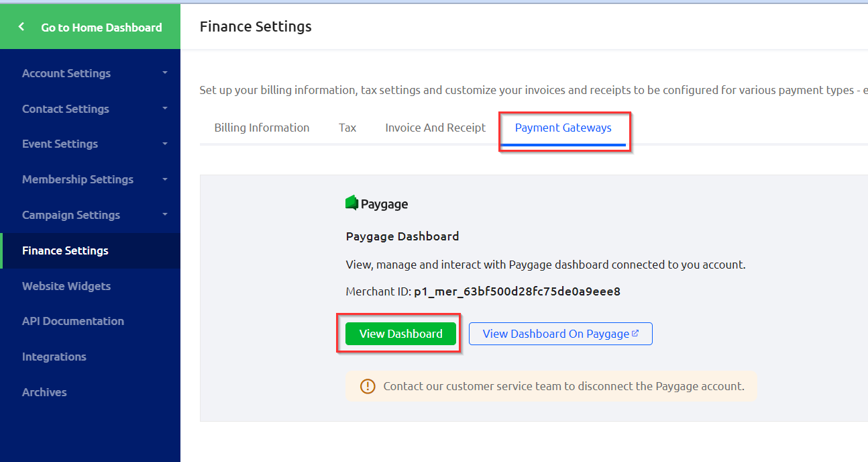The height and width of the screenshot is (462, 868).
Task: Click the Finance Settings page title
Action: click(256, 27)
